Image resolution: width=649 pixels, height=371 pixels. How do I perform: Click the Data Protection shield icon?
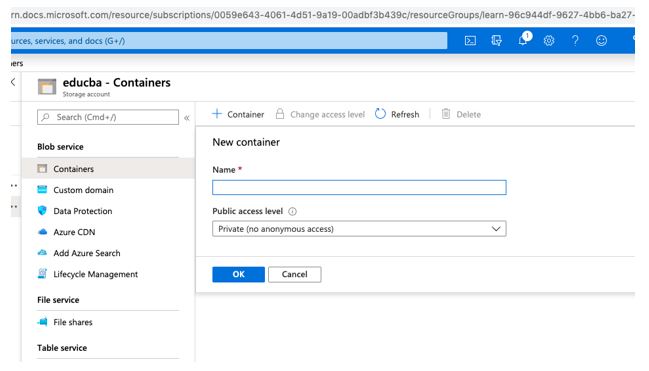[42, 210]
